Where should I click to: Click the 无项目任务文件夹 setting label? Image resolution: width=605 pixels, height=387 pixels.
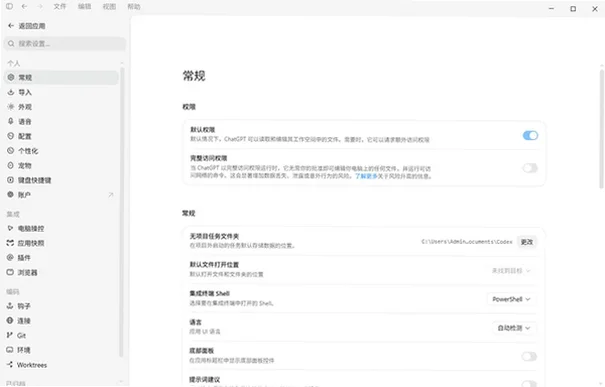point(214,236)
